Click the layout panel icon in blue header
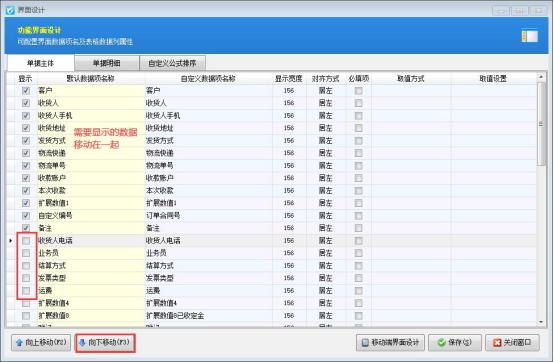 click(529, 36)
